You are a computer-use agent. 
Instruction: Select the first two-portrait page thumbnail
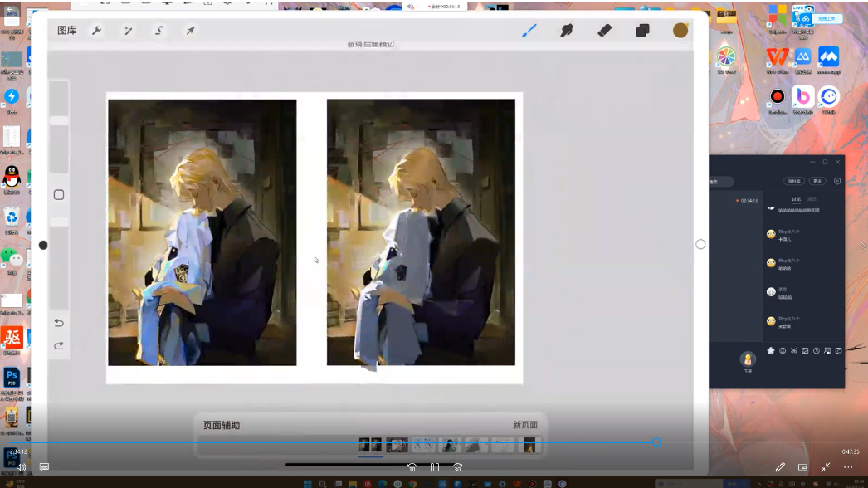coord(370,445)
